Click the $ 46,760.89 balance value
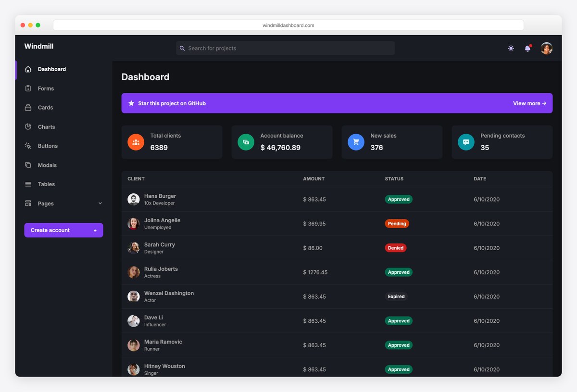 280,148
